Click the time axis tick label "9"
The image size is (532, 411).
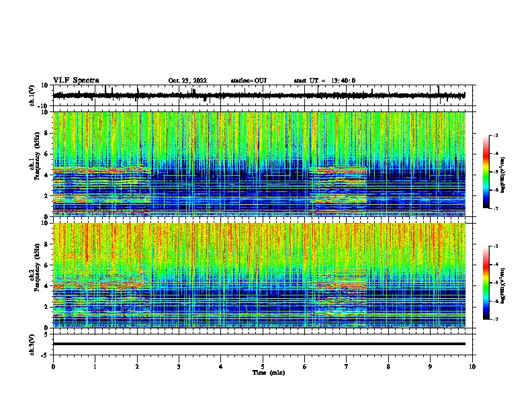point(430,367)
